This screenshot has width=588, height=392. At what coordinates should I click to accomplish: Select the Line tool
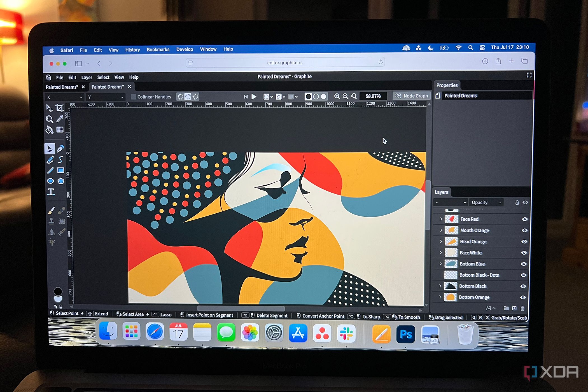[x=50, y=170]
